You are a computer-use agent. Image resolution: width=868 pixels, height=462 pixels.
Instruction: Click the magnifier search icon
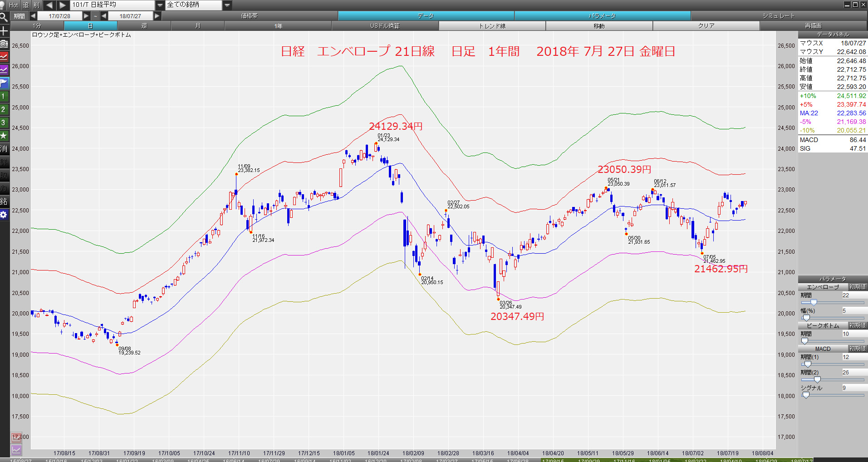(4, 18)
